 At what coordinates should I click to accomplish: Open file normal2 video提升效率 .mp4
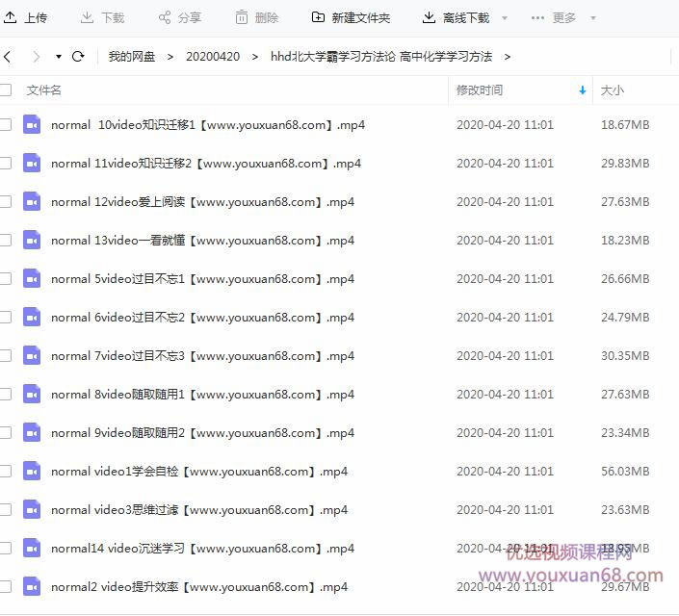point(199,587)
